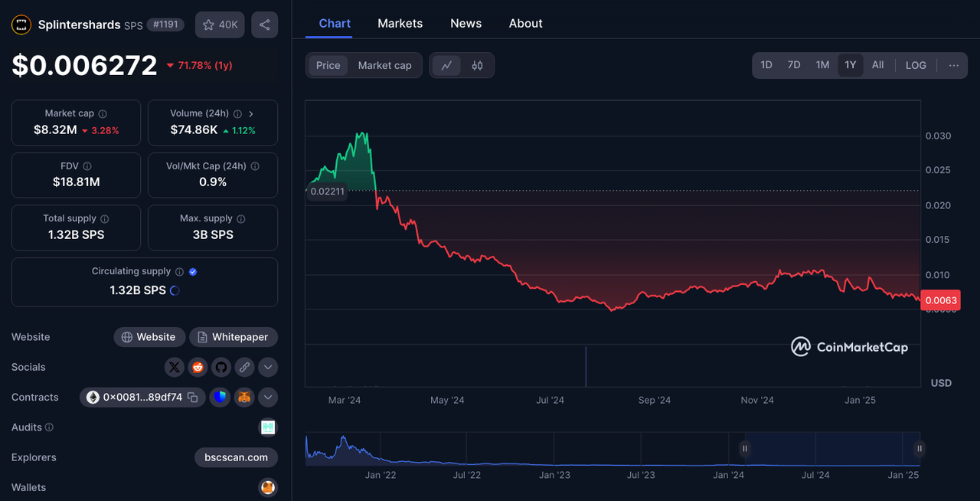Expand Volume (24h) details arrow

(x=251, y=113)
